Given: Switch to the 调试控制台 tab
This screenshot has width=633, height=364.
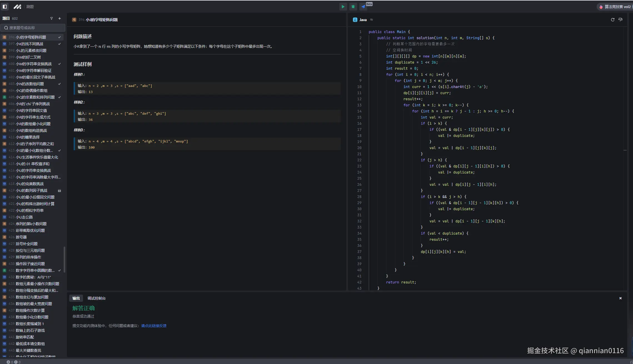Looking at the screenshot, I should point(96,298).
